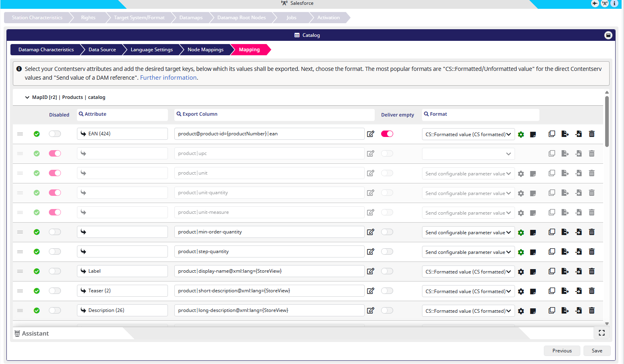Click the Export Column search field

tap(275, 114)
